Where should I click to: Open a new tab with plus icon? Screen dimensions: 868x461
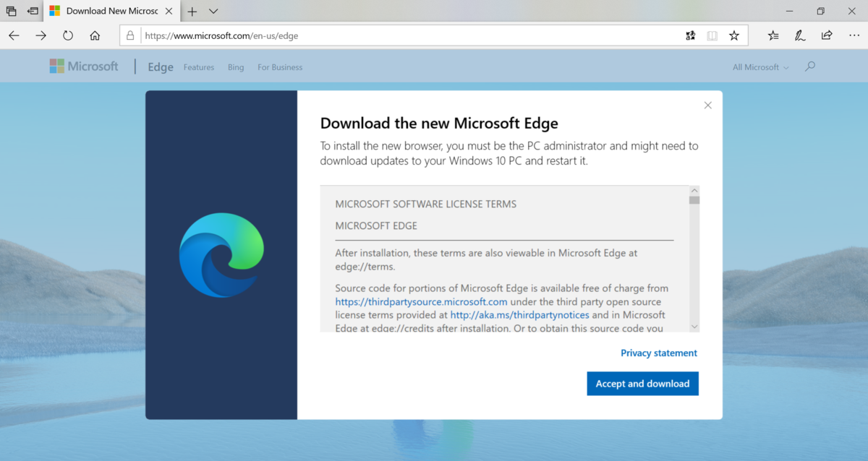tap(192, 12)
